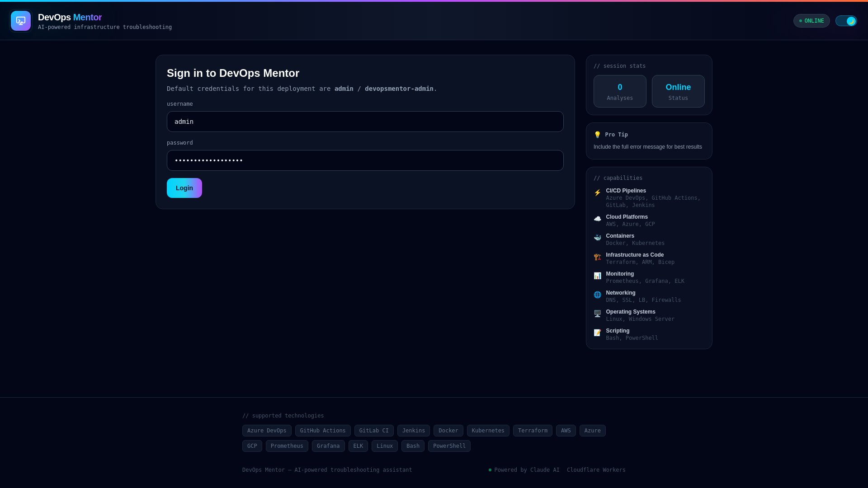This screenshot has height=488, width=868.
Task: Click the AI-powered infrastructure troubleshooting tagline
Action: tap(105, 27)
